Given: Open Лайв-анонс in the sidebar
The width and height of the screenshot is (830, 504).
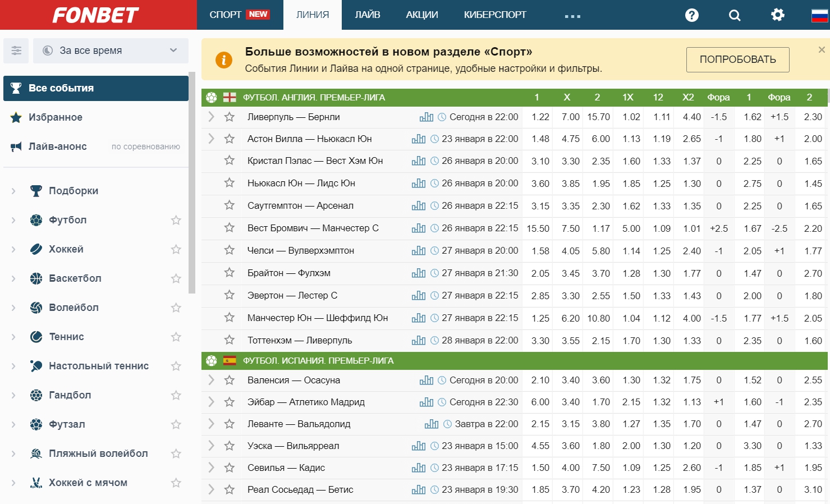Looking at the screenshot, I should 57,146.
